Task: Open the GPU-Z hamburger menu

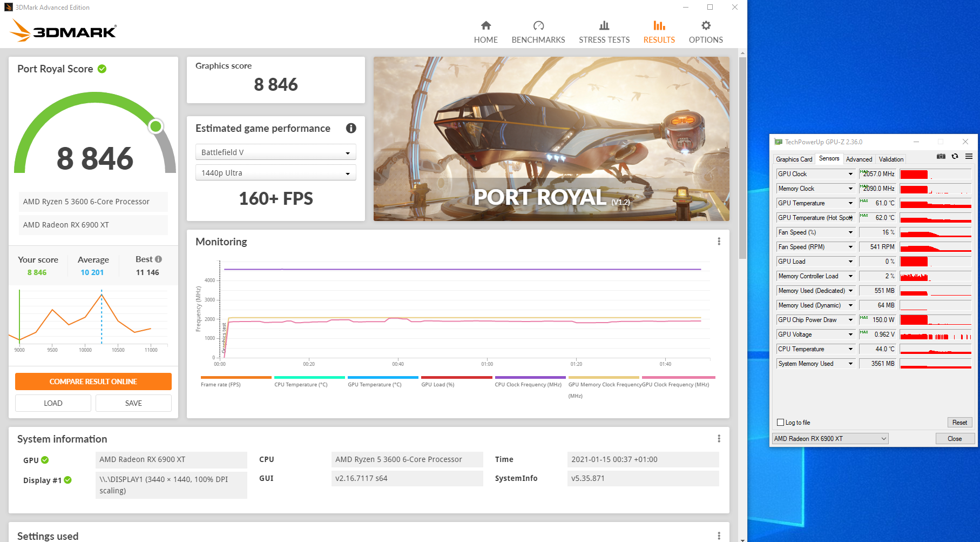Action: coord(969,157)
